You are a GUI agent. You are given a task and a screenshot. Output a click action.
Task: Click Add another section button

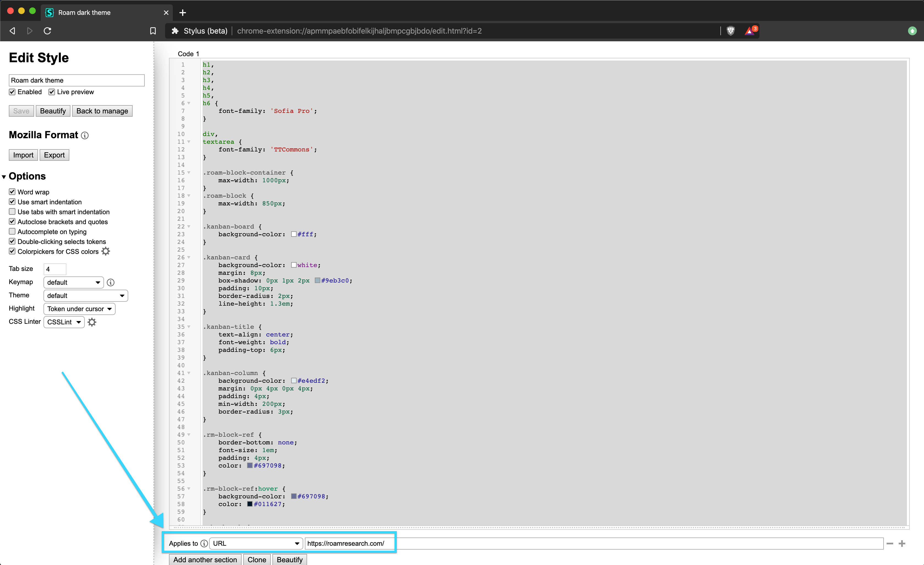point(205,559)
